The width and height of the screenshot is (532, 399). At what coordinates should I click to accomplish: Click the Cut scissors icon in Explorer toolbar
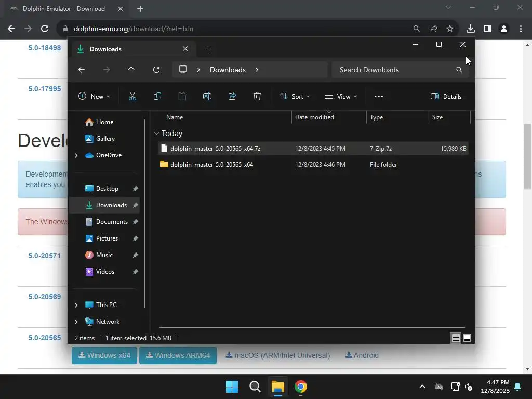coord(132,96)
